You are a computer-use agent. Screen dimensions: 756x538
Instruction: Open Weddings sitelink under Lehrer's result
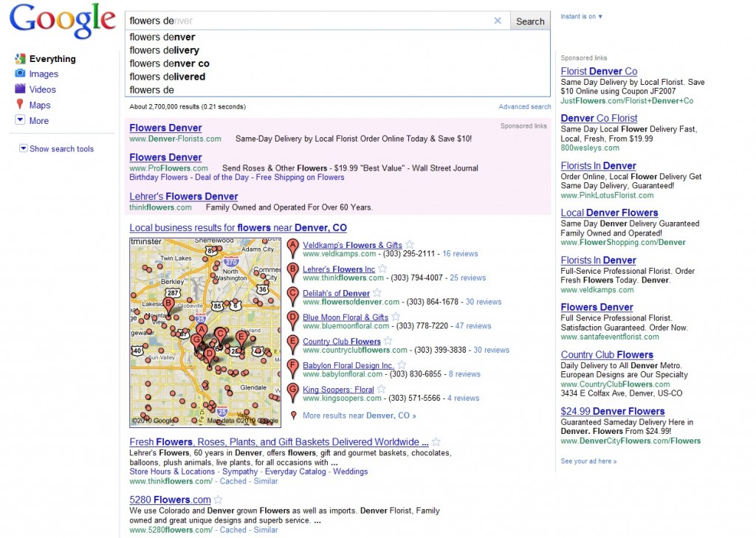[x=351, y=472]
